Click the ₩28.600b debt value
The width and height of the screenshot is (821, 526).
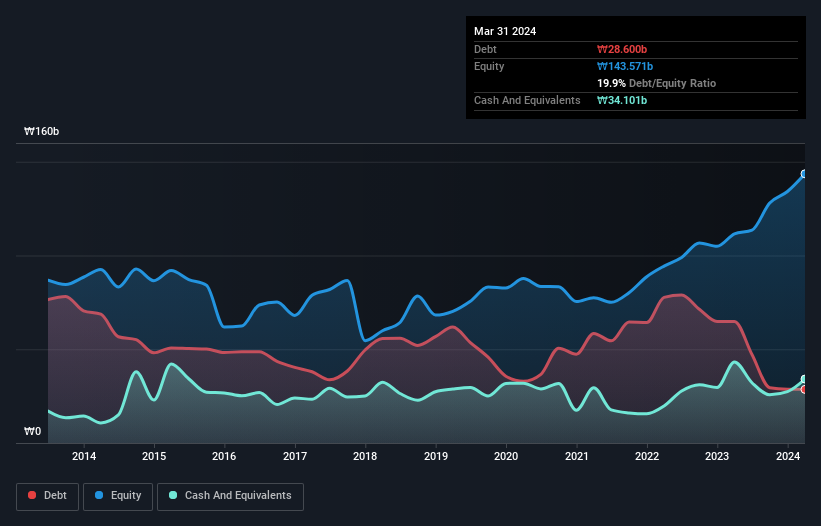point(622,49)
